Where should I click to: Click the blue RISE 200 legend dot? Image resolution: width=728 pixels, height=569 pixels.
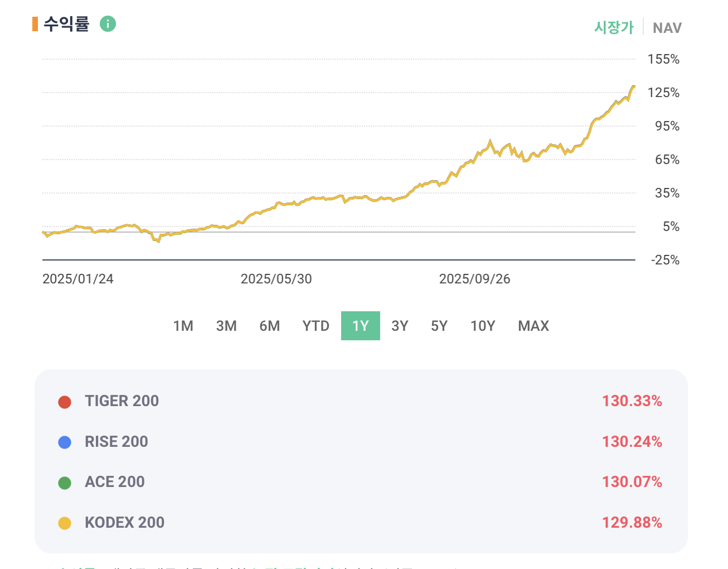tap(65, 442)
